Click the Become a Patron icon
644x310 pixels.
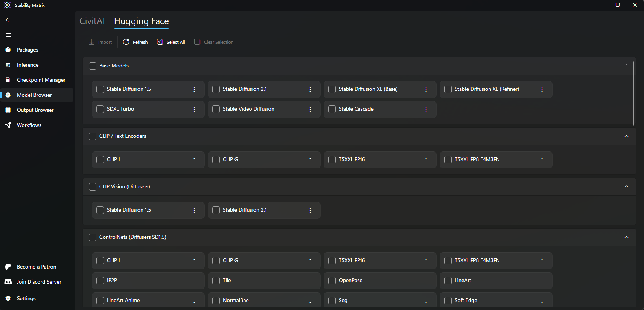[8, 267]
